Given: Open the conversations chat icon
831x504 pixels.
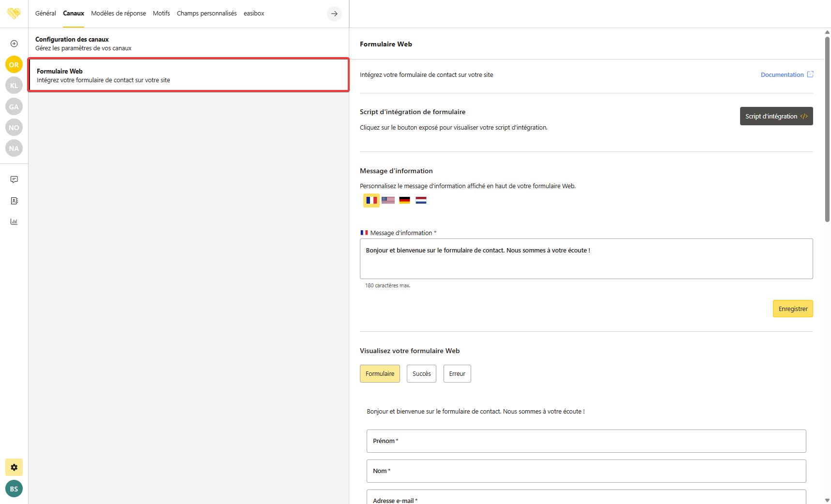Looking at the screenshot, I should tap(14, 179).
